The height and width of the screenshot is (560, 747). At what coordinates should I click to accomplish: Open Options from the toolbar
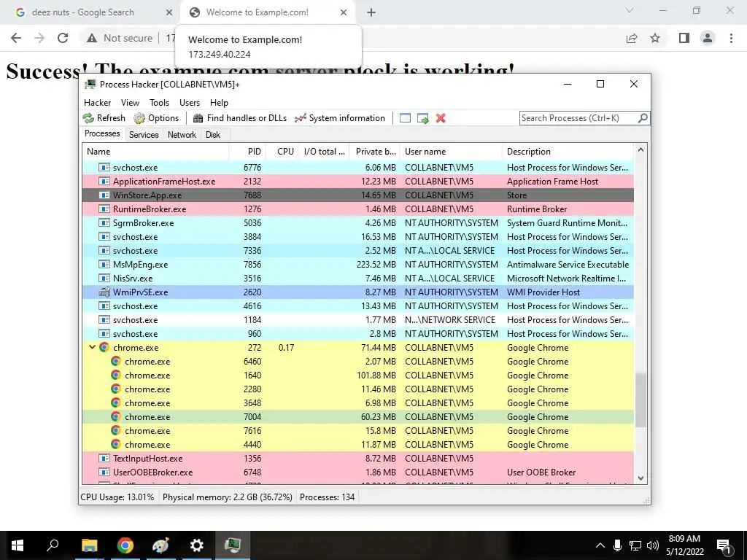(156, 118)
